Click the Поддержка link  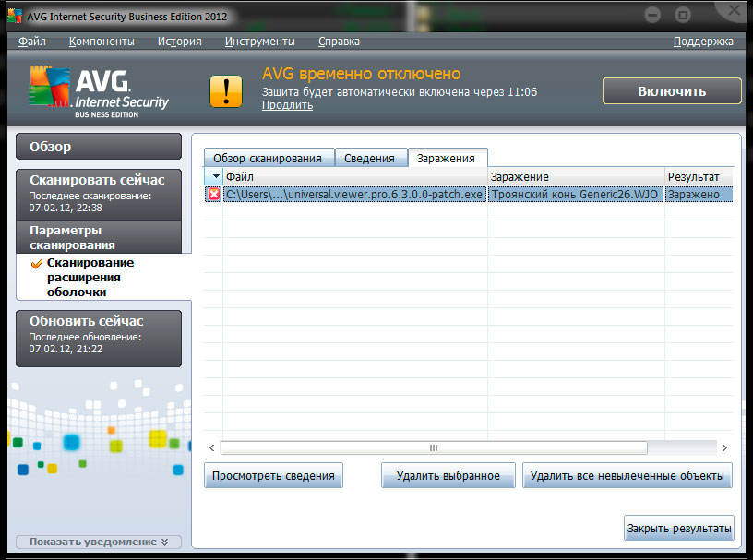pyautogui.click(x=703, y=42)
